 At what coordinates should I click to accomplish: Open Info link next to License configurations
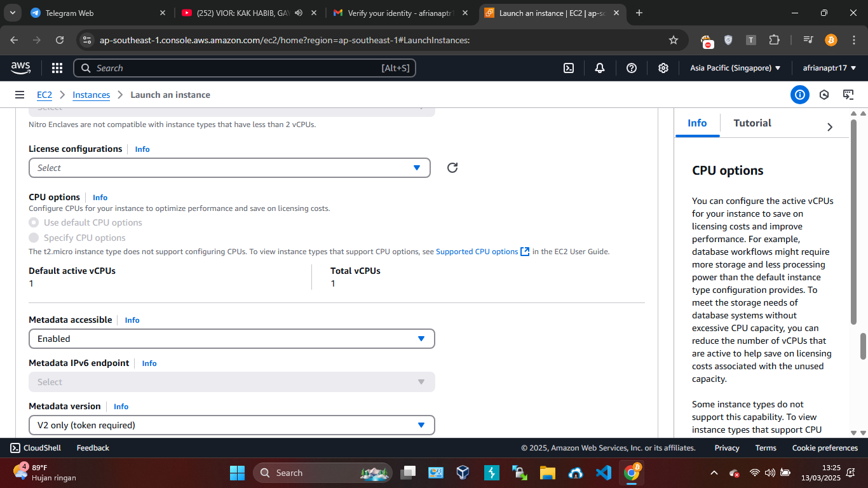pyautogui.click(x=142, y=149)
